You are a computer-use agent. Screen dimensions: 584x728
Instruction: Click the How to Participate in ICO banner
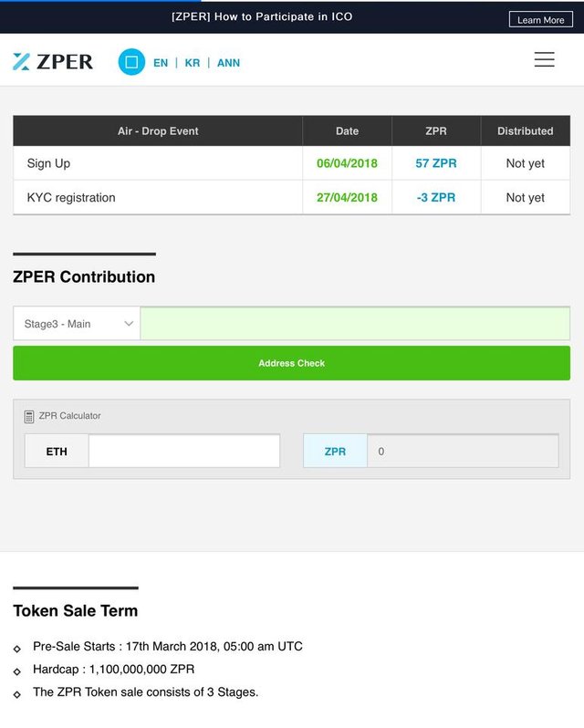click(x=262, y=16)
